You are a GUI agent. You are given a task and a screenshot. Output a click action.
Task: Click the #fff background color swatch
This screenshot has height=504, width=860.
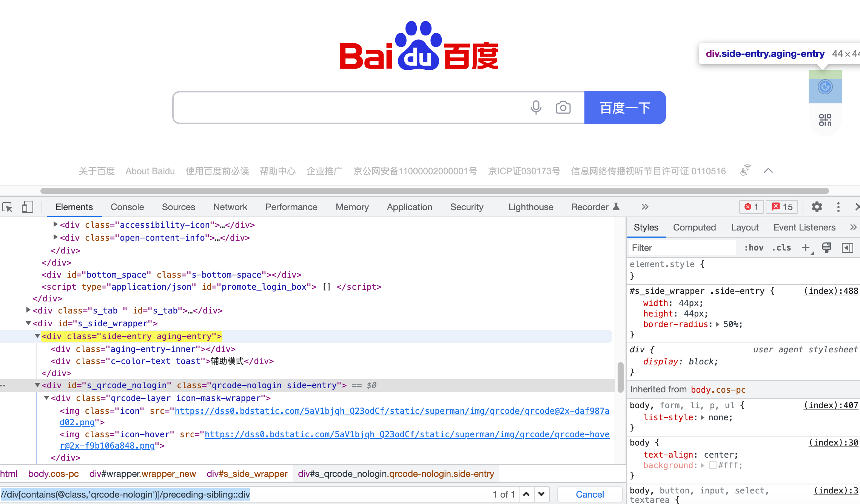(x=712, y=465)
